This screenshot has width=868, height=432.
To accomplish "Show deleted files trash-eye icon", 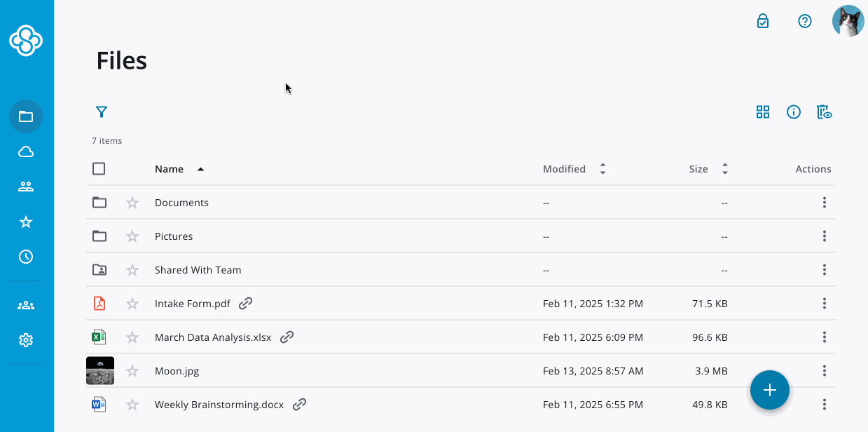I will pos(825,112).
